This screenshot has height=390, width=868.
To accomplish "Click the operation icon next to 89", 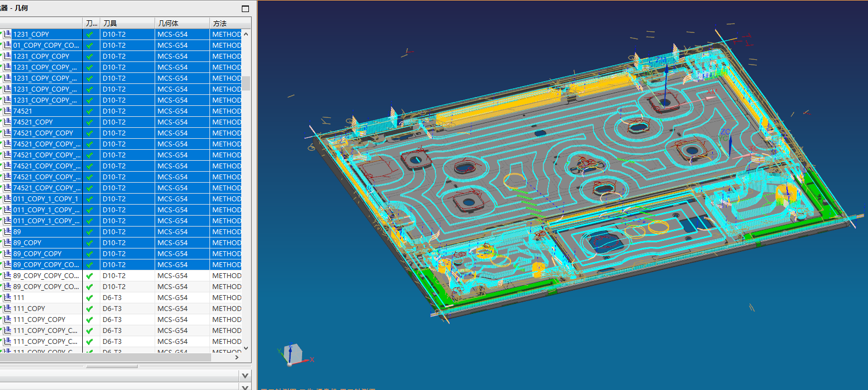I will pyautogui.click(x=7, y=231).
